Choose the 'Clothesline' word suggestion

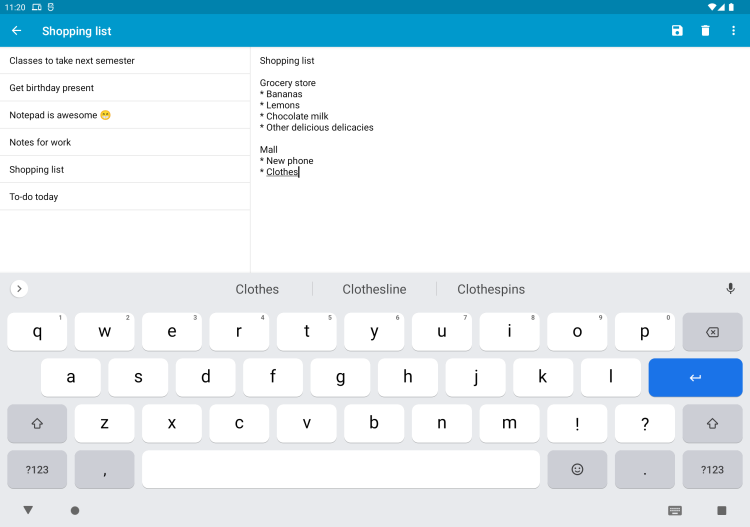click(x=374, y=289)
